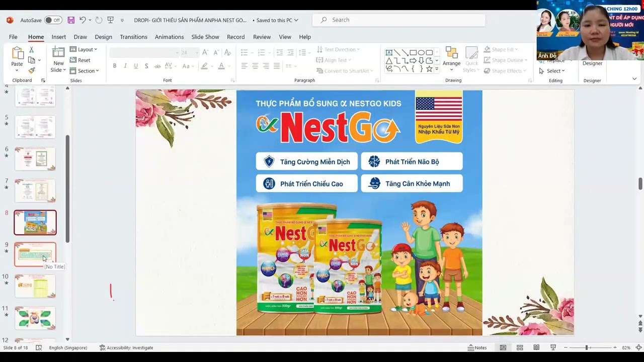
Task: Click the spell check icon in status bar
Action: click(39, 347)
